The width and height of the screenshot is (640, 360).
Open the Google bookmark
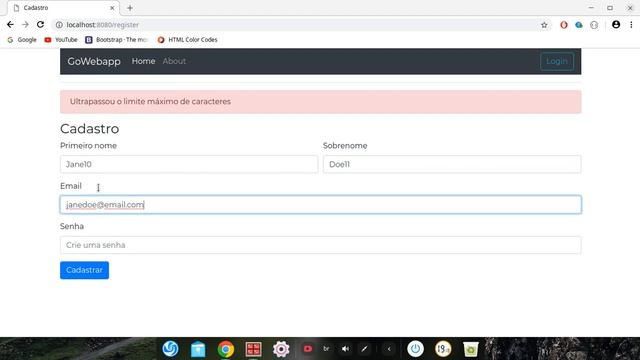coord(22,40)
